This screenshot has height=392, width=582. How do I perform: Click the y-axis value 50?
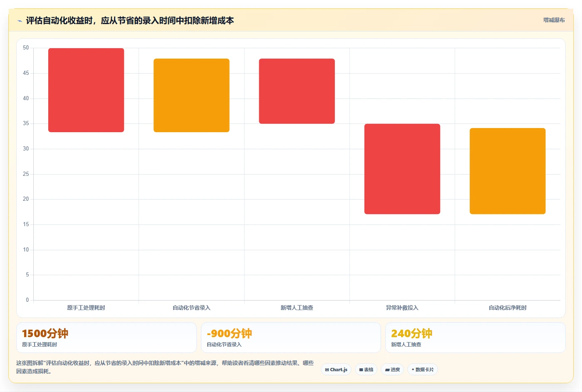[26, 48]
